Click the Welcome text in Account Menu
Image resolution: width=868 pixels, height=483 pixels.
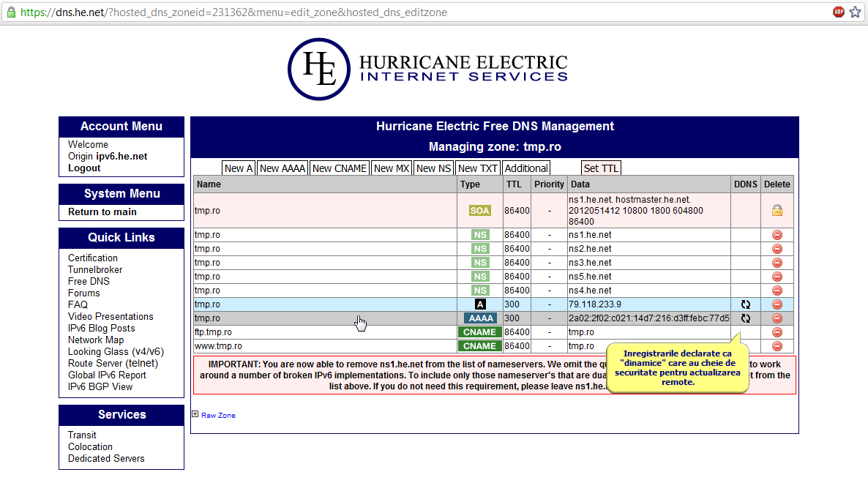(88, 144)
